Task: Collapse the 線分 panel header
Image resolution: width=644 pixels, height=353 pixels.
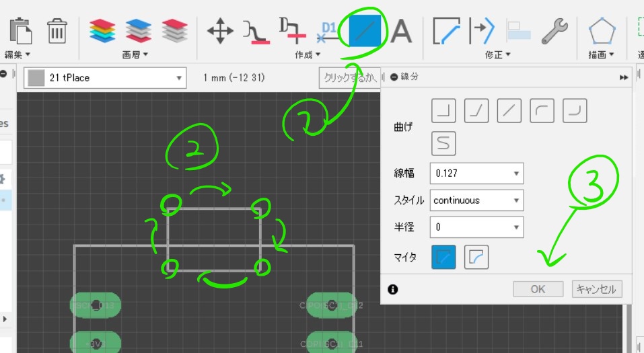Action: [394, 77]
